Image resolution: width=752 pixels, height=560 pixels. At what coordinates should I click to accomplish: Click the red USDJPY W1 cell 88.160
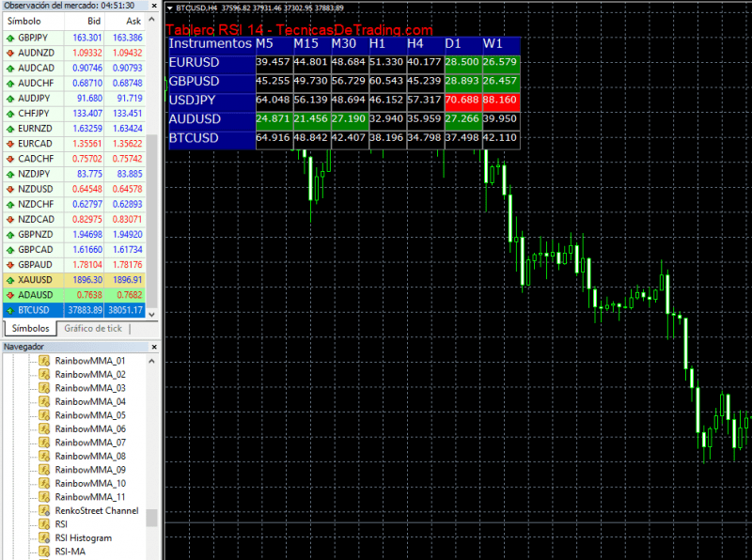pos(501,101)
